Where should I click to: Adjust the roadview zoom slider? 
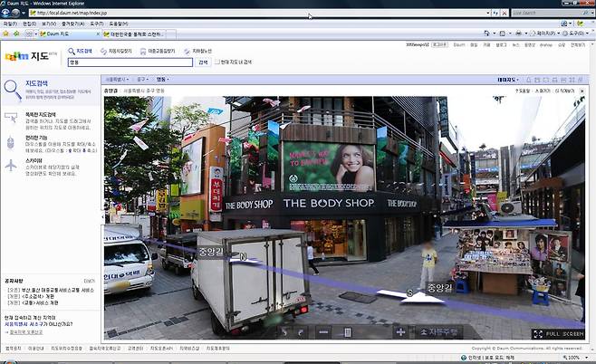[346, 332]
